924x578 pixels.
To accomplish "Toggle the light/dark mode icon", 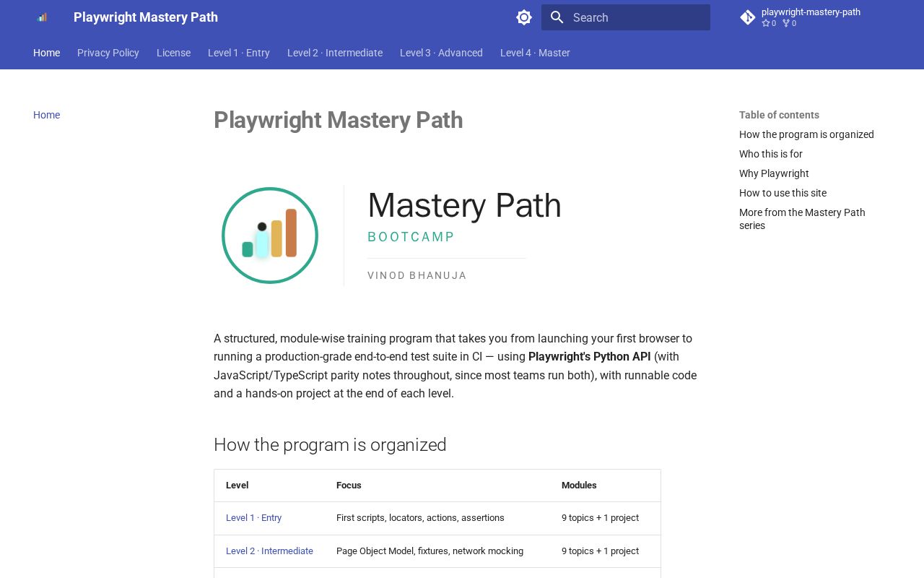I will (x=524, y=17).
